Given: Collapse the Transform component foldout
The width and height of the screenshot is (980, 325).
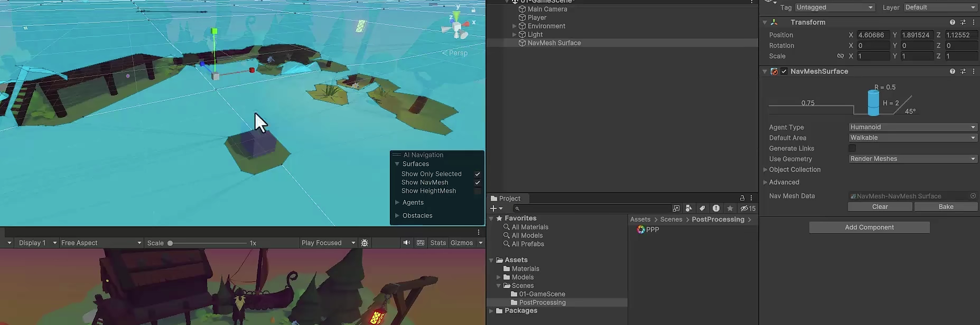Looking at the screenshot, I should click(x=764, y=22).
